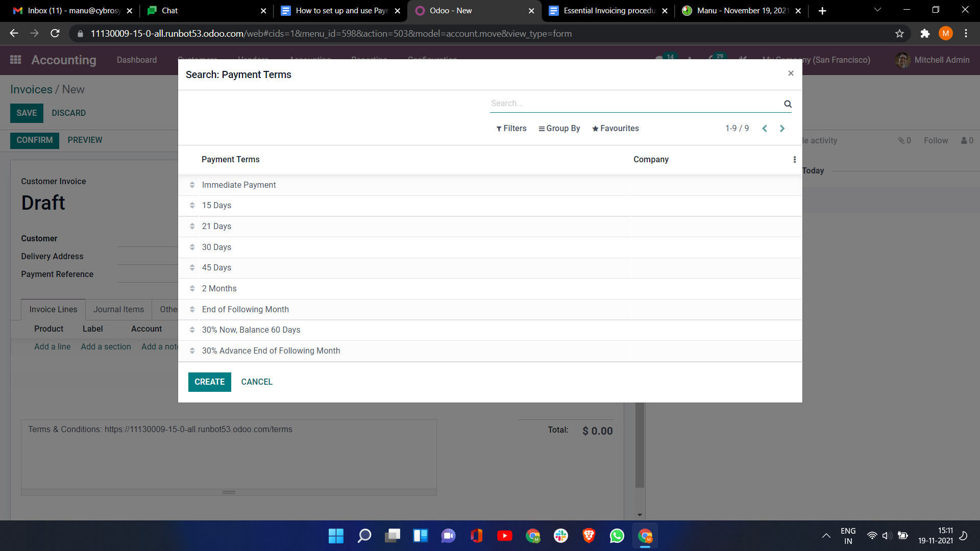Click the browser address bar URL
Image resolution: width=980 pixels, height=551 pixels.
pos(331,34)
